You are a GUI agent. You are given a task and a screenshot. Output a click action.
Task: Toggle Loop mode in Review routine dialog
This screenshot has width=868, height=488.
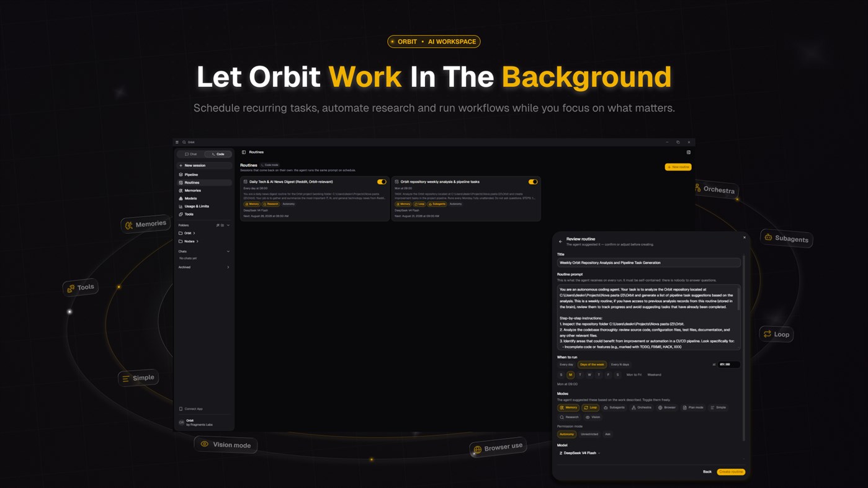[x=590, y=407]
